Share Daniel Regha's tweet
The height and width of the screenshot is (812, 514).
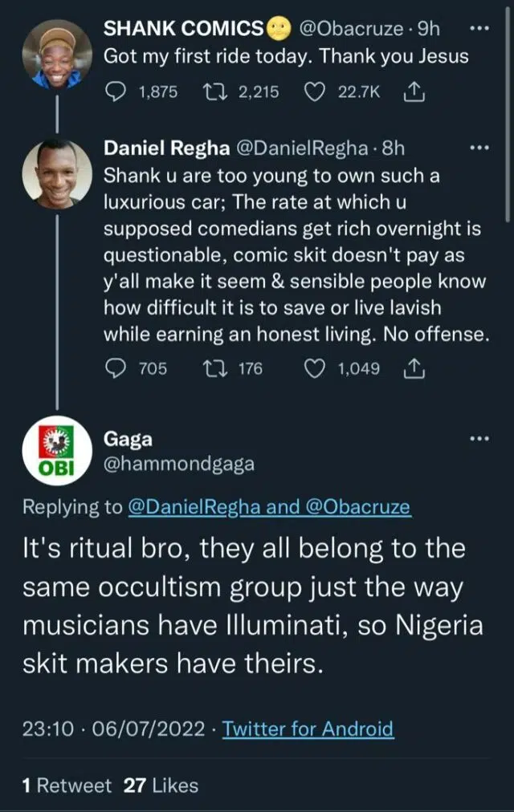coord(412,368)
